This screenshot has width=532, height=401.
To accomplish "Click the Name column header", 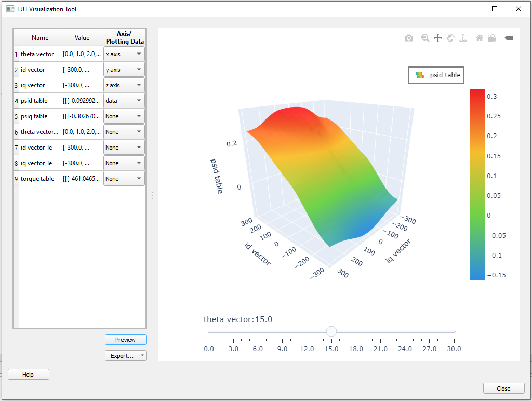I will [x=40, y=37].
